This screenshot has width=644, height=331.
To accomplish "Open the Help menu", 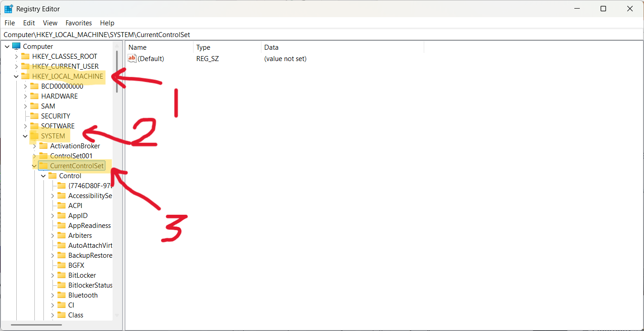I will [x=107, y=23].
